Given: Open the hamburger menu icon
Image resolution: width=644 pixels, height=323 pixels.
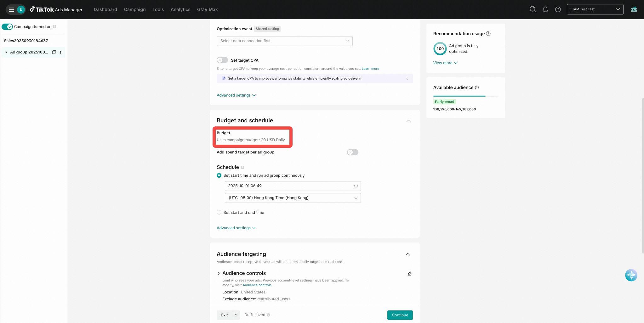Looking at the screenshot, I should pyautogui.click(x=11, y=9).
